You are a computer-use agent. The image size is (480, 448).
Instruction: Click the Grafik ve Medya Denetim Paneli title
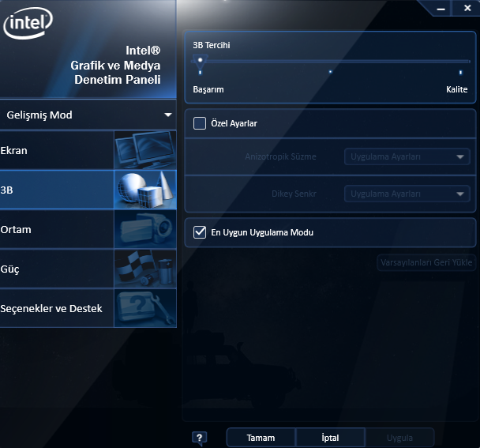(x=115, y=65)
